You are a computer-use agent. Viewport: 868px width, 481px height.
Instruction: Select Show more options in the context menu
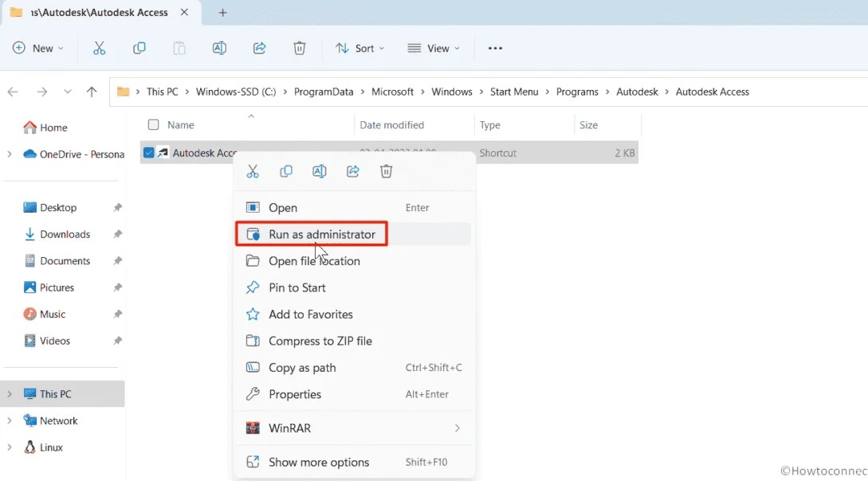pyautogui.click(x=319, y=462)
